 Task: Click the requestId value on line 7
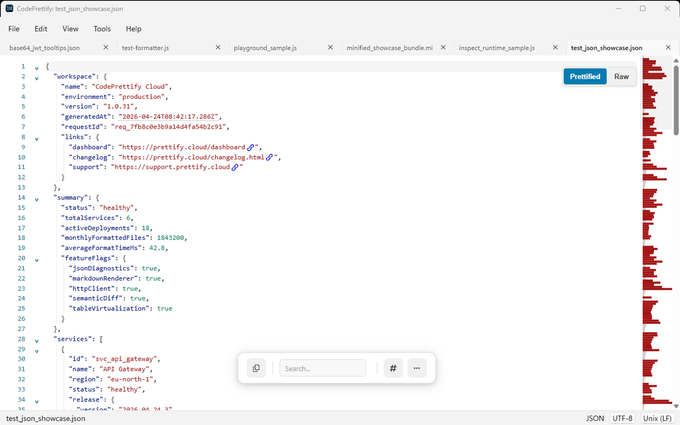[x=168, y=127]
